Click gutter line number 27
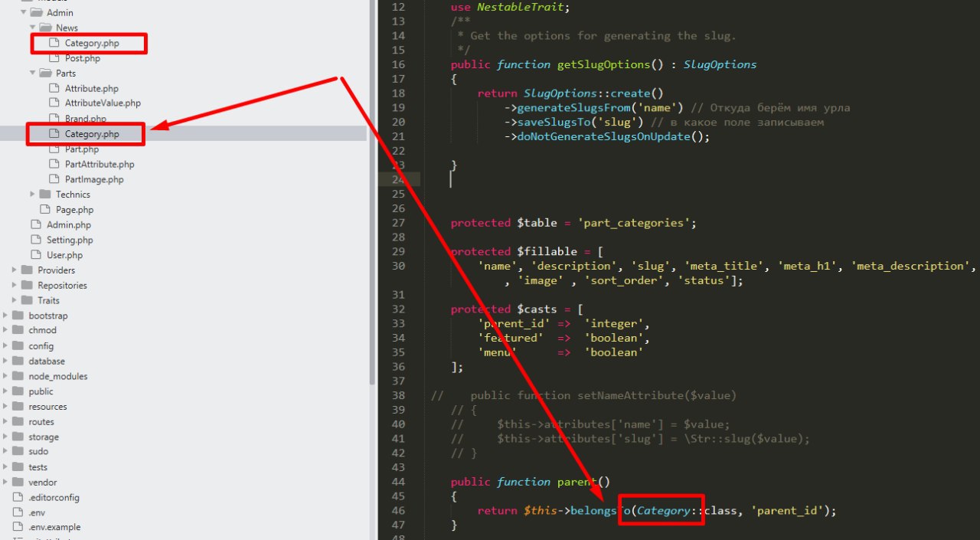Viewport: 980px width, 540px height. tap(398, 223)
